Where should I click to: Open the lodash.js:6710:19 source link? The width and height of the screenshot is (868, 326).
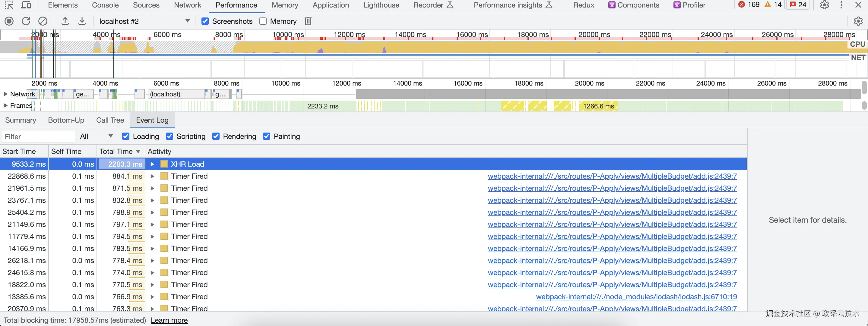coord(636,297)
